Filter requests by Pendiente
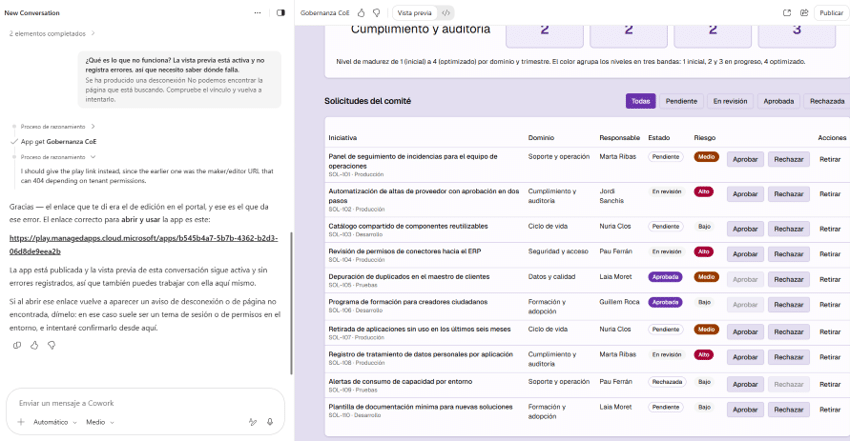 pos(681,101)
